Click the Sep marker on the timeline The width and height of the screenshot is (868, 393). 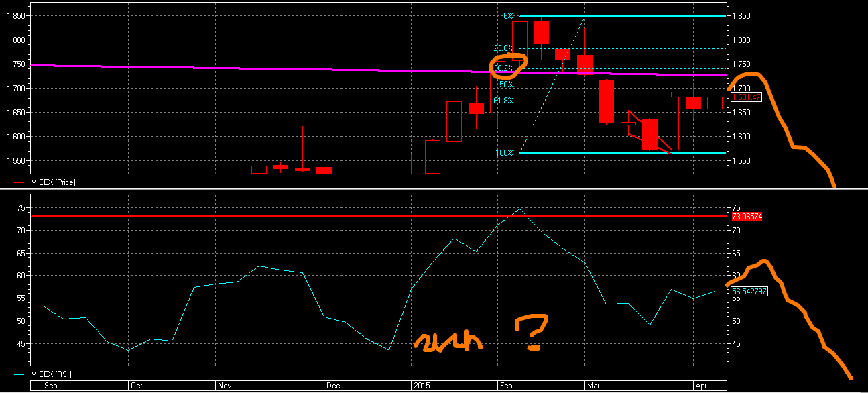click(x=51, y=386)
